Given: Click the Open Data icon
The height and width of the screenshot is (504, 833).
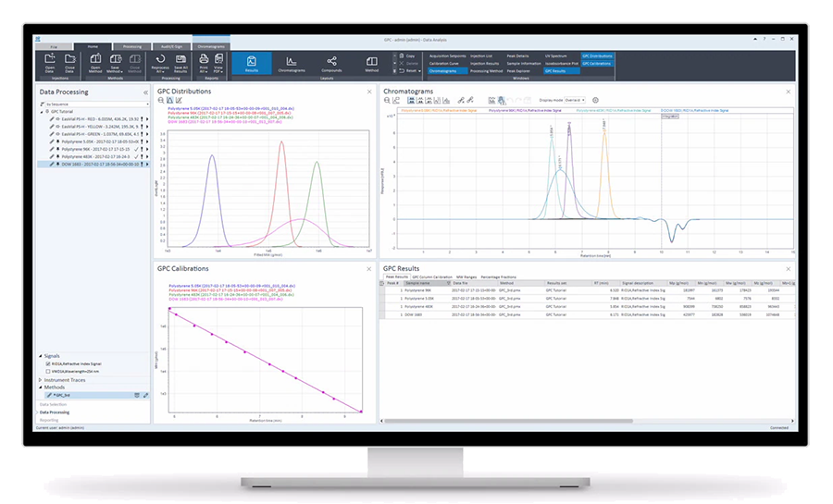Looking at the screenshot, I should click(x=48, y=60).
